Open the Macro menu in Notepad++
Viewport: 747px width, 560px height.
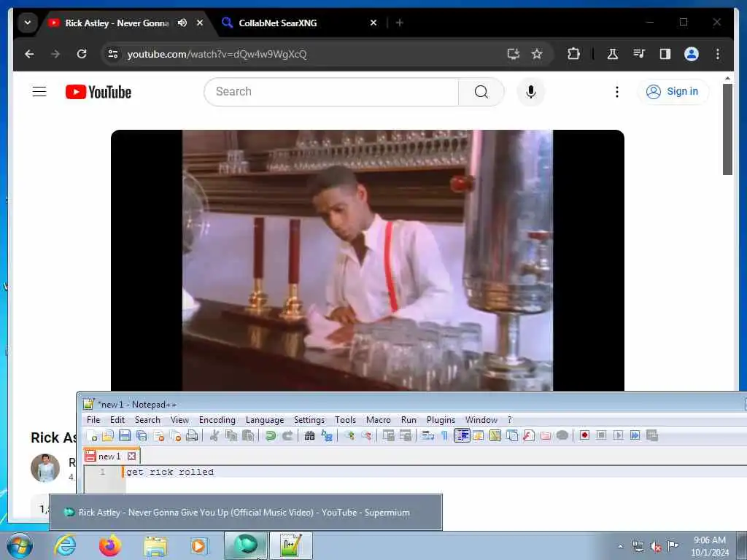point(379,420)
